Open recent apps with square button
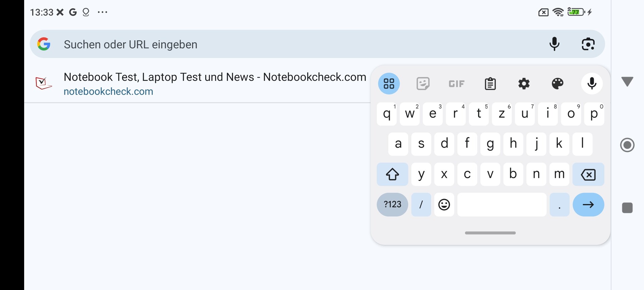Image resolution: width=644 pixels, height=290 pixels. coord(627,208)
